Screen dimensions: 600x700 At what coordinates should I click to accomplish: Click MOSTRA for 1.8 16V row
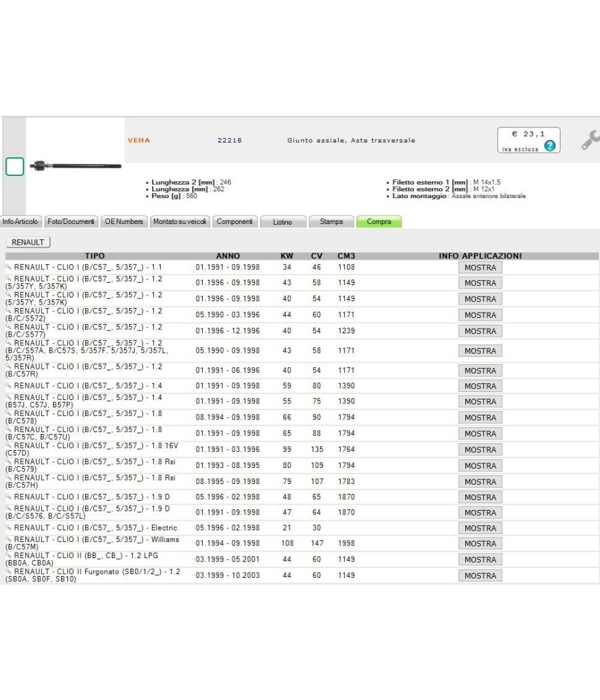481,449
